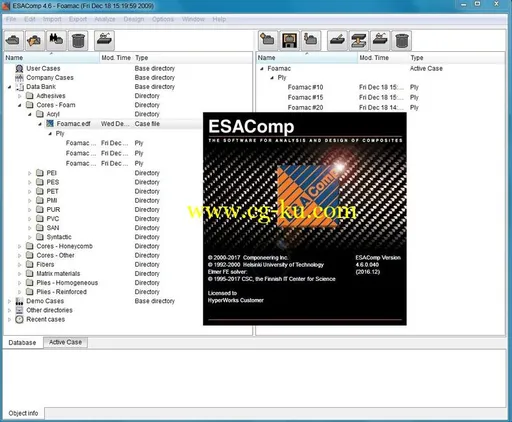Click the ESAComp application icon in title bar

(x=6, y=6)
